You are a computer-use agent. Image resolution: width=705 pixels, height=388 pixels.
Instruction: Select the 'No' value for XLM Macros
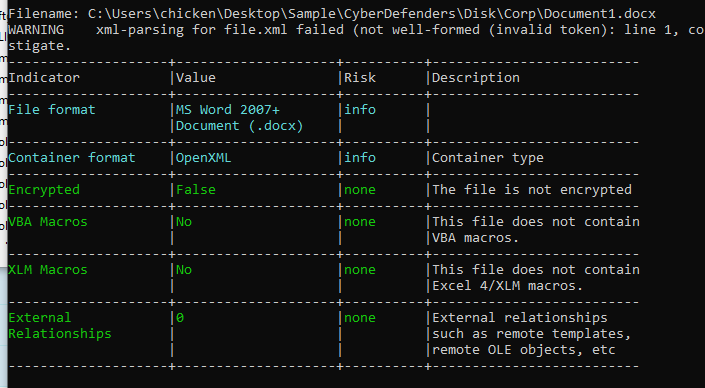point(184,270)
